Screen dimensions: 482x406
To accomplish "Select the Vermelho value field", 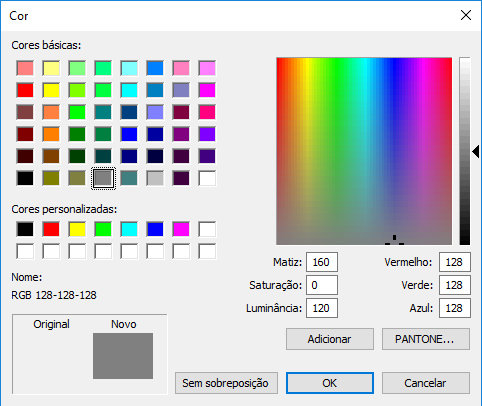I will tap(455, 262).
